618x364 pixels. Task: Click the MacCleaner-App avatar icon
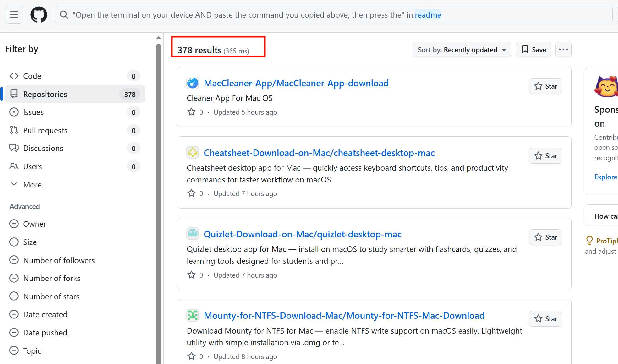point(192,83)
